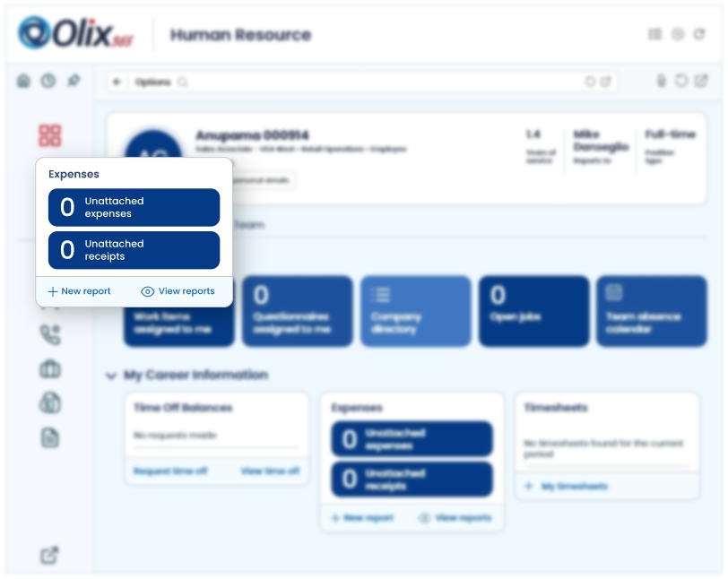Click the refresh icon in the header
Screen dimensions: 728x579
[x=699, y=35]
